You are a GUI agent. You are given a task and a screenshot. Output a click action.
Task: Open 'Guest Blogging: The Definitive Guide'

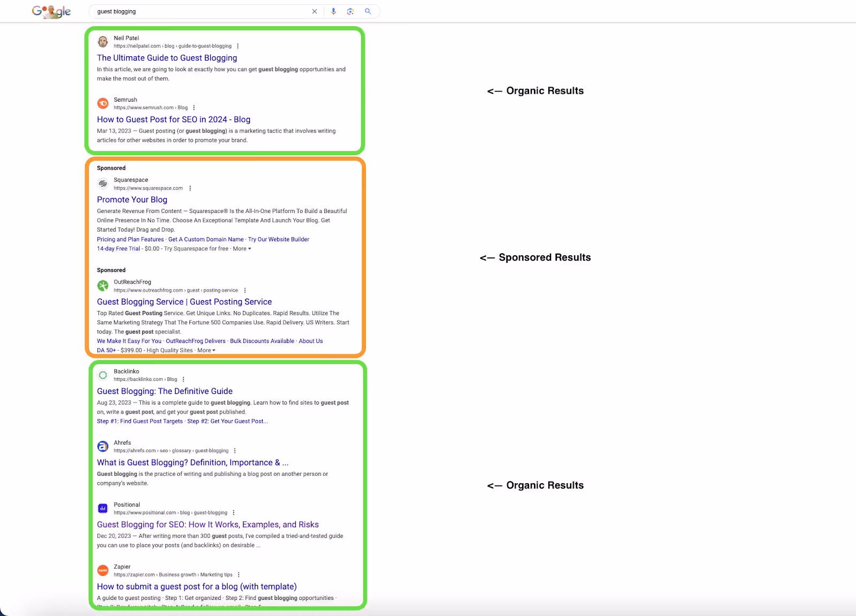165,391
